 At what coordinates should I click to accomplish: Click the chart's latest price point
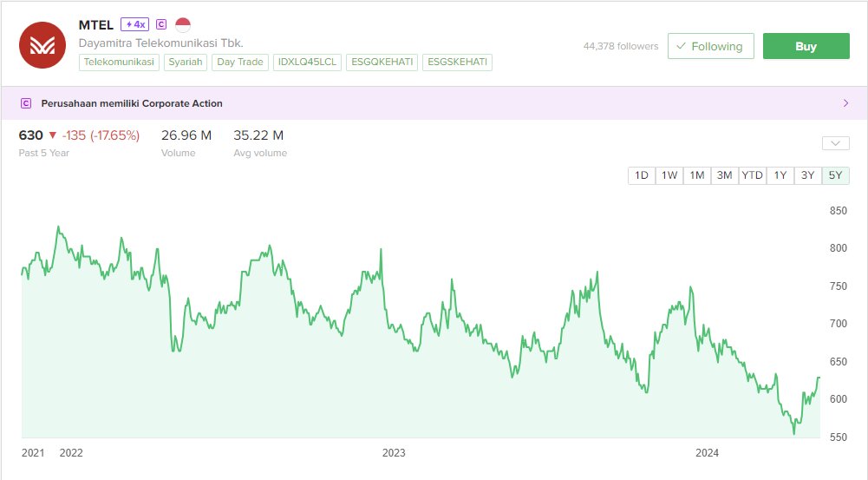coord(819,378)
